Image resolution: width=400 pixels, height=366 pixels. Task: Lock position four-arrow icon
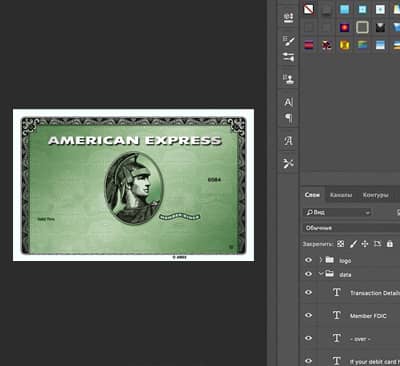[365, 244]
